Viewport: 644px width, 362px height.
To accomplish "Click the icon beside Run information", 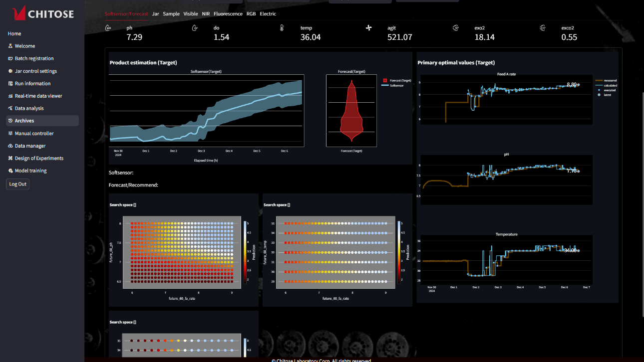I will click(10, 83).
